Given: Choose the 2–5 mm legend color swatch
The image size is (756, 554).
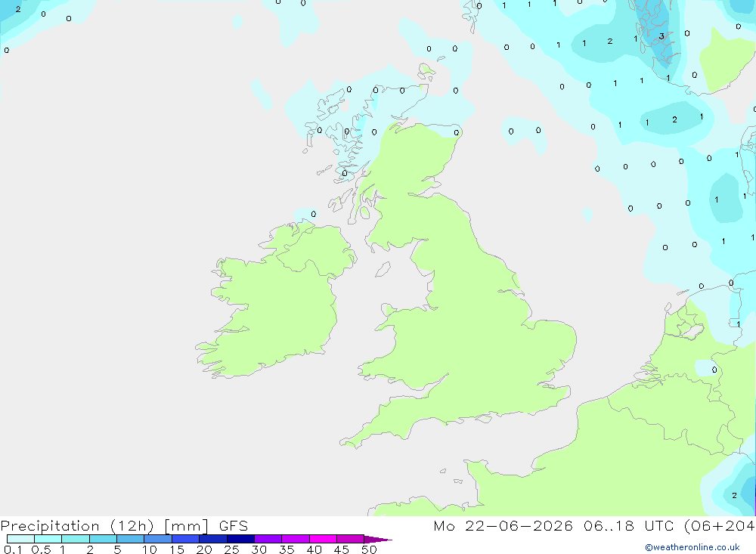Looking at the screenshot, I should coord(103,539).
